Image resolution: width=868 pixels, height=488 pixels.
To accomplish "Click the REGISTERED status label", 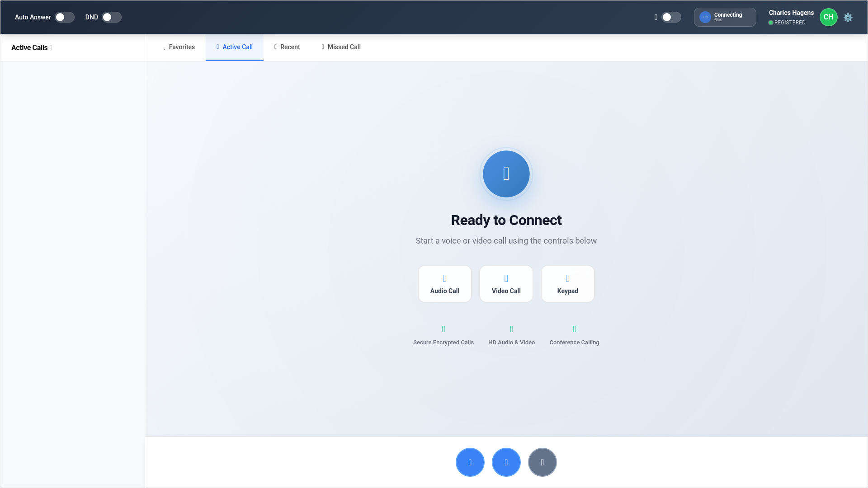I will point(790,23).
